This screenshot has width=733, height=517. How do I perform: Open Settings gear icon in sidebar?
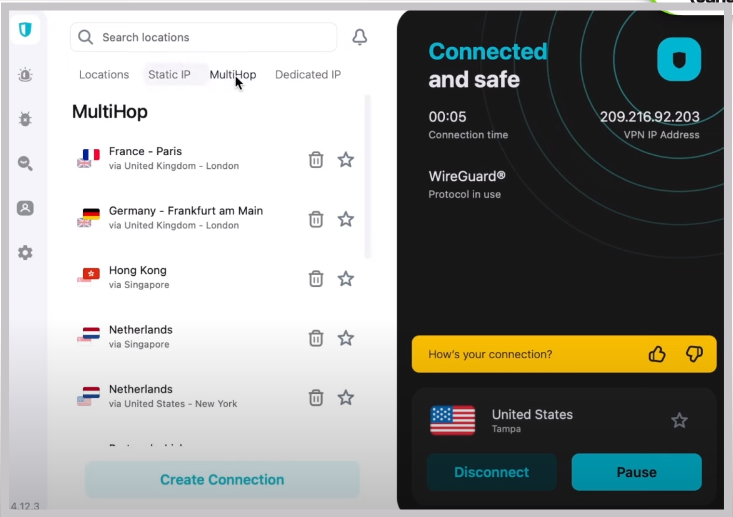25,253
